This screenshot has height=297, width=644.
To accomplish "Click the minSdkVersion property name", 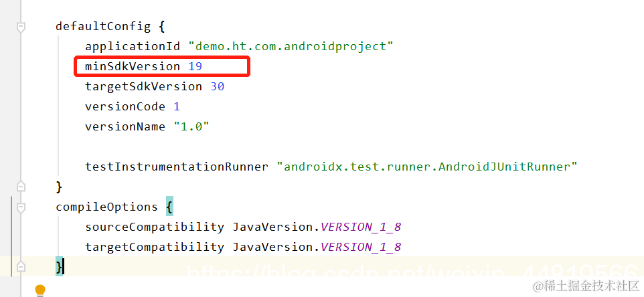I will point(133,66).
